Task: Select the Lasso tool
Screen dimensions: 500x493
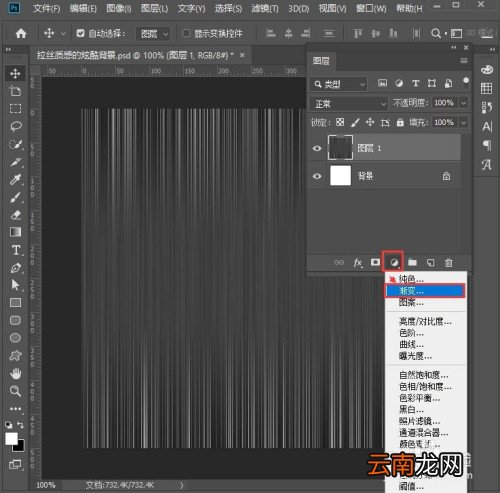Action: click(15, 126)
